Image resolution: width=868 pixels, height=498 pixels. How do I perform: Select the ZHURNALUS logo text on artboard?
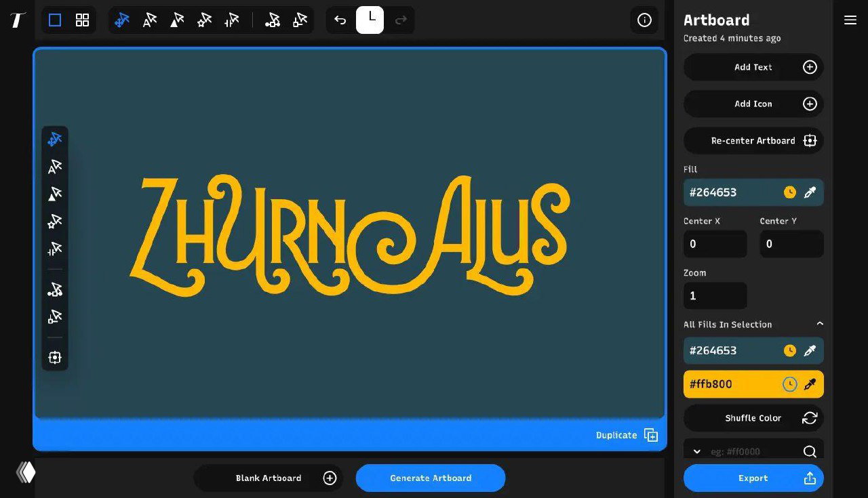(350, 234)
